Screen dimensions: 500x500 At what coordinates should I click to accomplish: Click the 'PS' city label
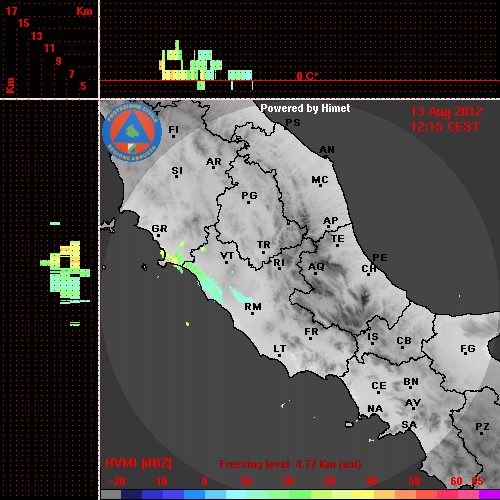tap(293, 123)
